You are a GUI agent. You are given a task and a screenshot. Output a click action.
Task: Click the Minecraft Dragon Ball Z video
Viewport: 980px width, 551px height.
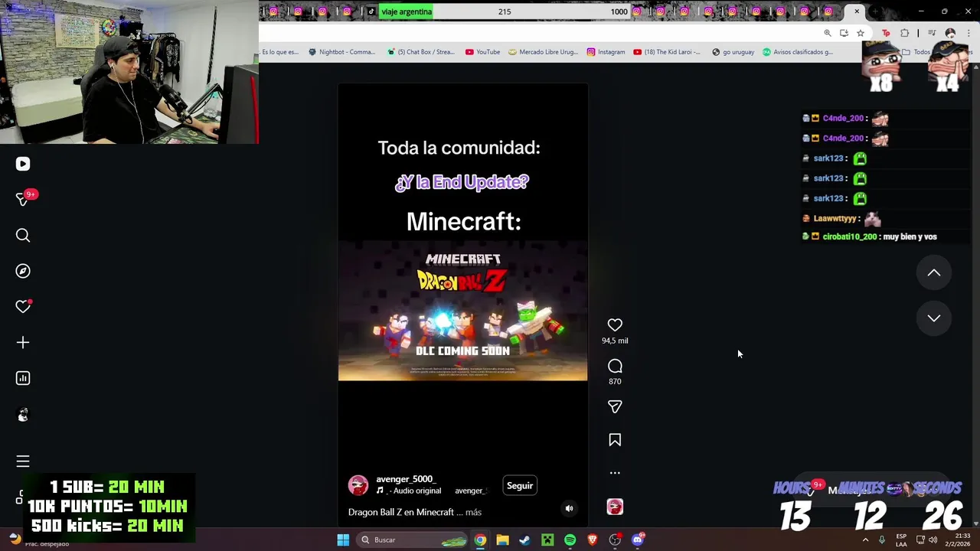(463, 310)
